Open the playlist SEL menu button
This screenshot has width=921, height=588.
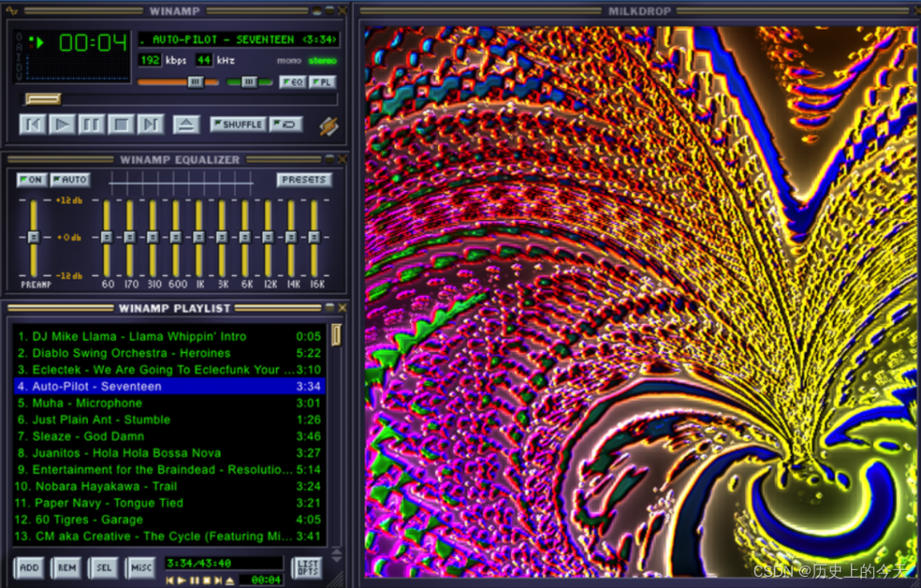coord(103,568)
